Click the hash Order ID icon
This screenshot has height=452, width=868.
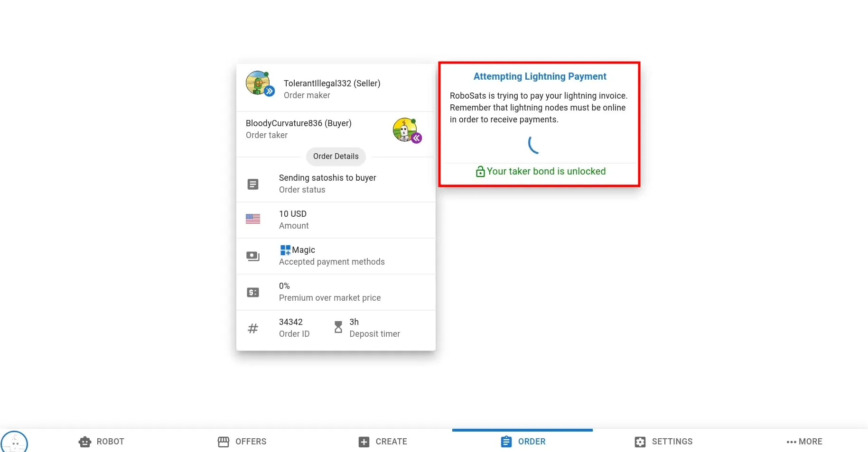tap(253, 328)
